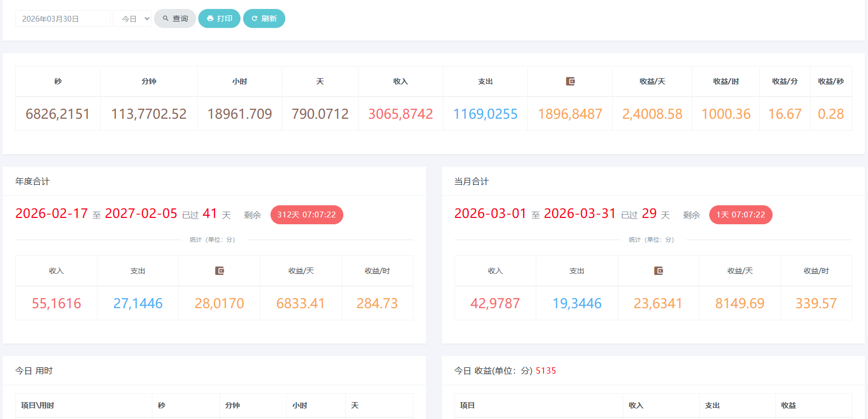Viewport: 868px width, 419px height.
Task: Click the 收益/天 header in top table
Action: point(652,81)
